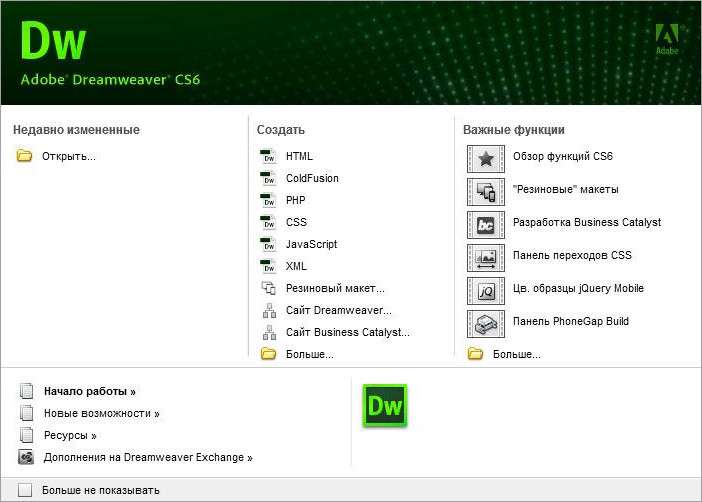Viewport: 702px width, 502px height.
Task: Create a new HTML document
Action: [x=300, y=156]
